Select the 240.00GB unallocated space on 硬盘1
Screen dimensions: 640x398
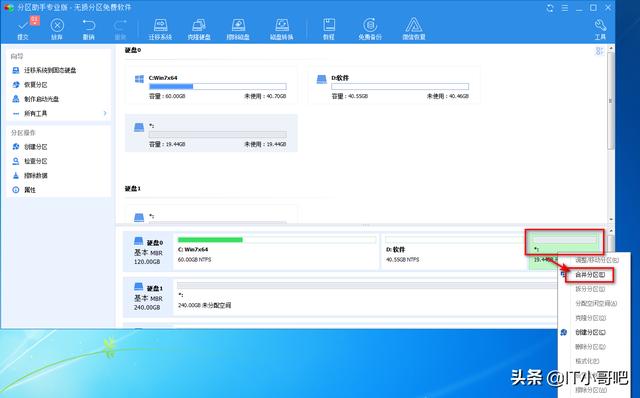tap(366, 297)
